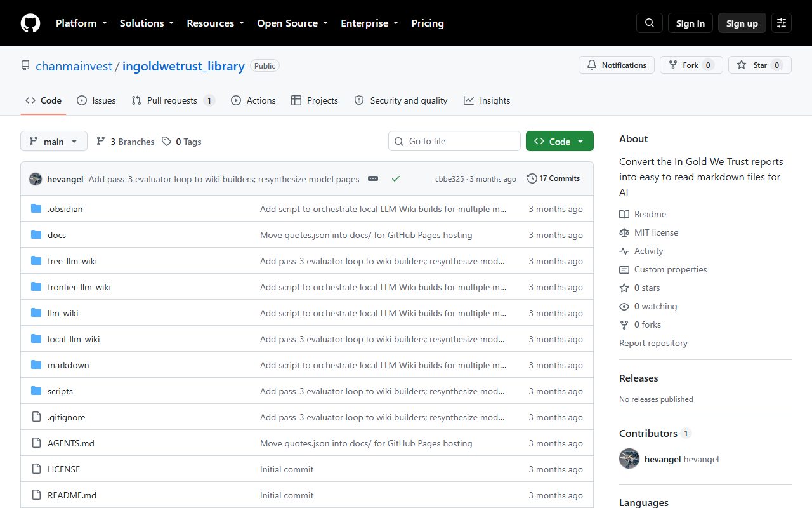Viewport: 812px width, 508px height.
Task: Open the main branch dropdown
Action: (x=54, y=142)
